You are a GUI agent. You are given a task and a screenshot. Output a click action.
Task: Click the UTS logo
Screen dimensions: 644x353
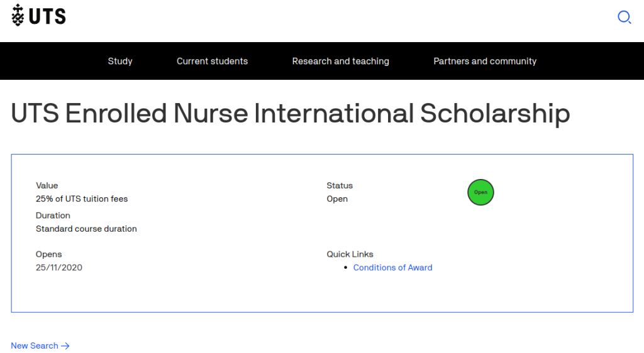coord(38,15)
